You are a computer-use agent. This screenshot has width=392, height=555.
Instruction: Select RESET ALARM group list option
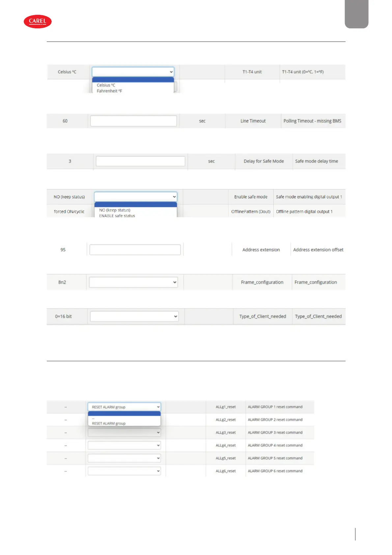click(109, 424)
